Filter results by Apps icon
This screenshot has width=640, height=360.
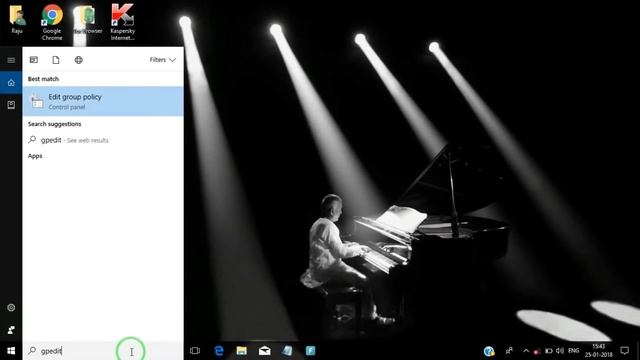click(34, 60)
